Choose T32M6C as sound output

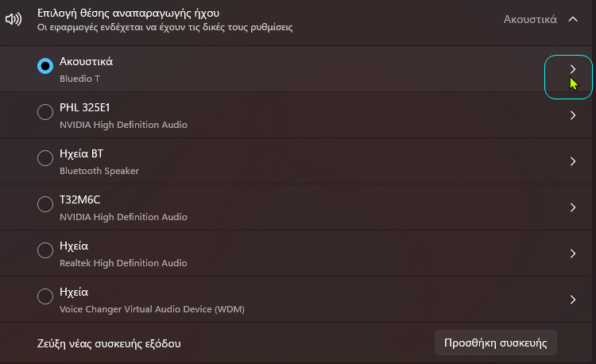coord(45,204)
